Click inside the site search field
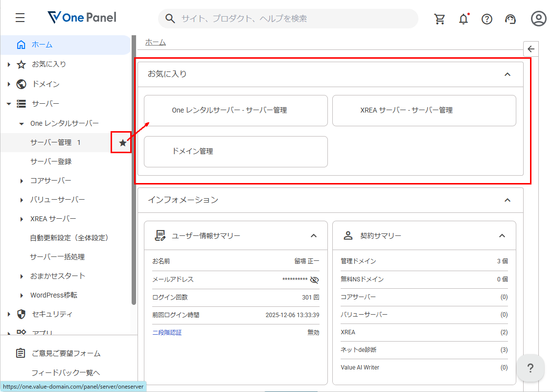553x392 pixels. pos(288,19)
